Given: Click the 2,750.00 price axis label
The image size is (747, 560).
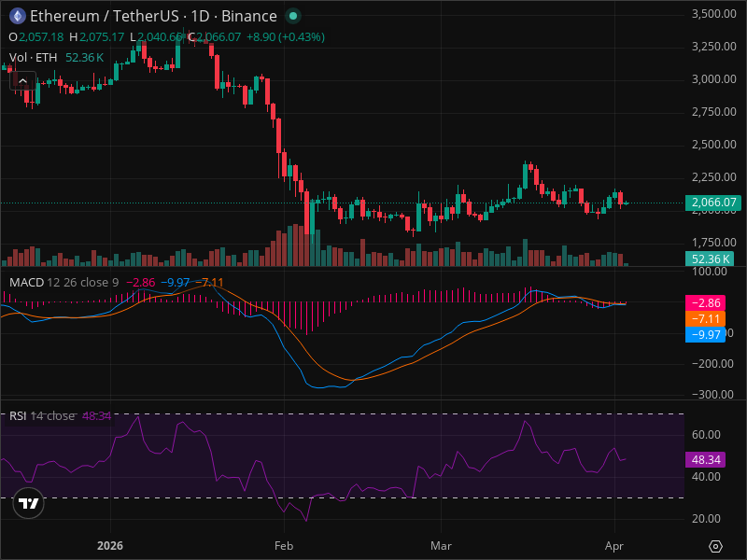Looking at the screenshot, I should tap(713, 112).
